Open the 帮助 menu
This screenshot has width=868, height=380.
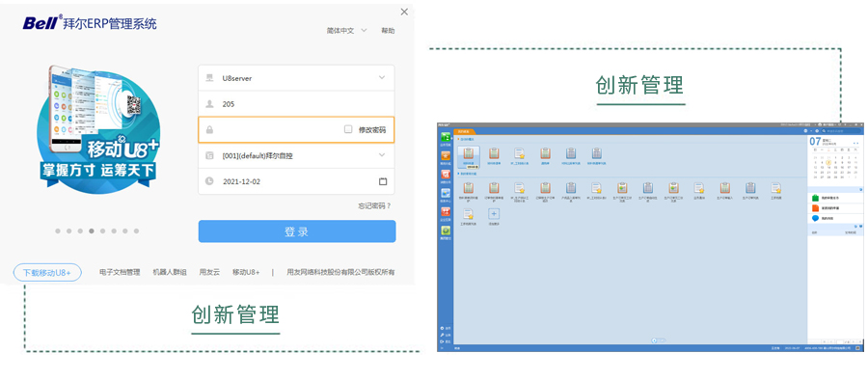click(x=388, y=31)
